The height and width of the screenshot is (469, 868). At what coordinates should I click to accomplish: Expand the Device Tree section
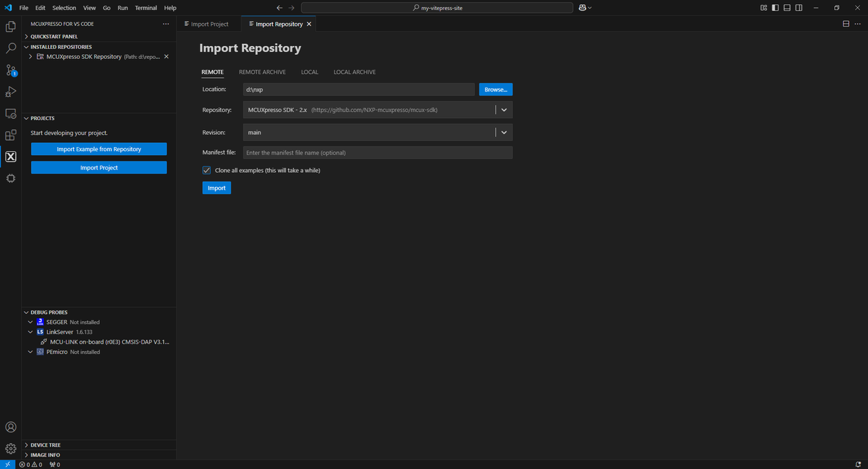45,445
